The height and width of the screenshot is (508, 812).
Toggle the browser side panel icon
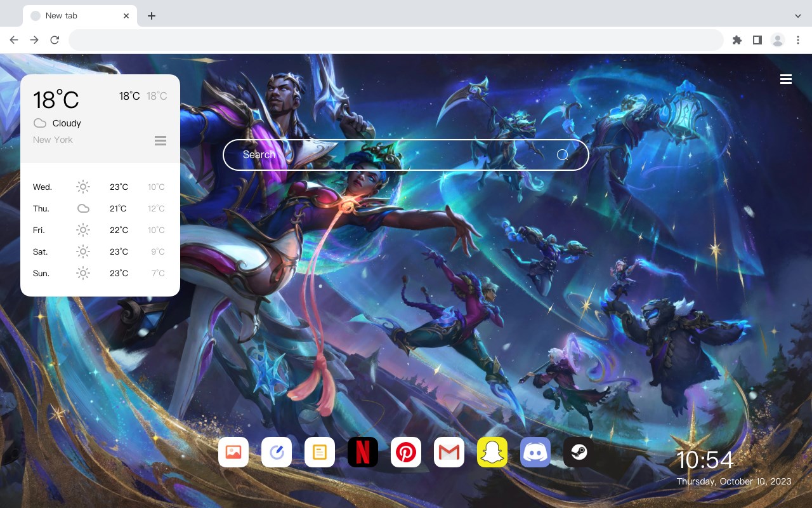[x=757, y=40]
